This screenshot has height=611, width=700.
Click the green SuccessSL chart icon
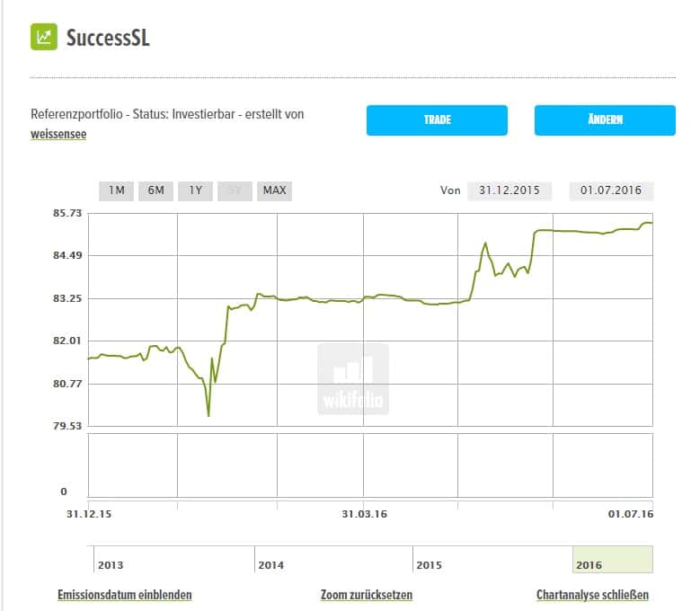tap(42, 38)
